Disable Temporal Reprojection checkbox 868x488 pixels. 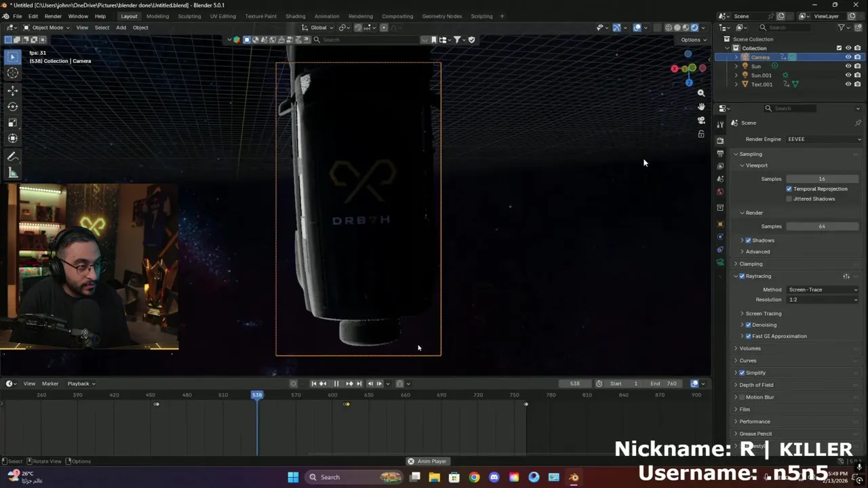[789, 188]
